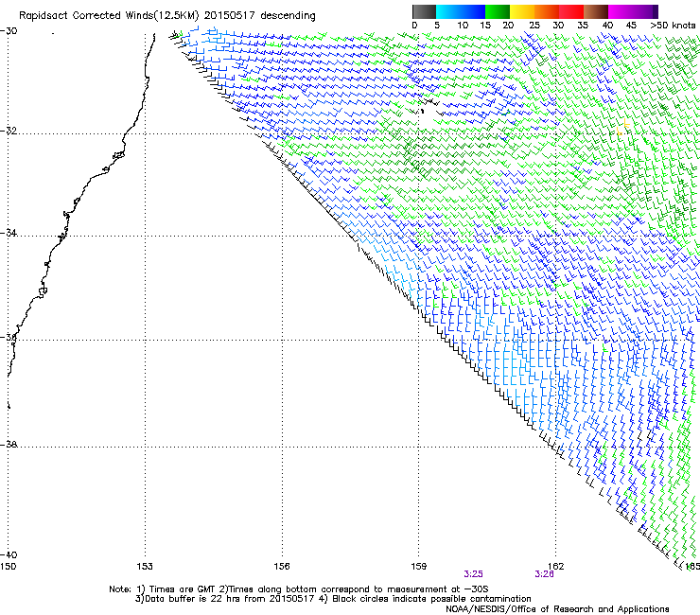Viewport: 700px width, 615px height.
Task: Click the orange 25-30 knots legend segment
Action: [x=547, y=12]
